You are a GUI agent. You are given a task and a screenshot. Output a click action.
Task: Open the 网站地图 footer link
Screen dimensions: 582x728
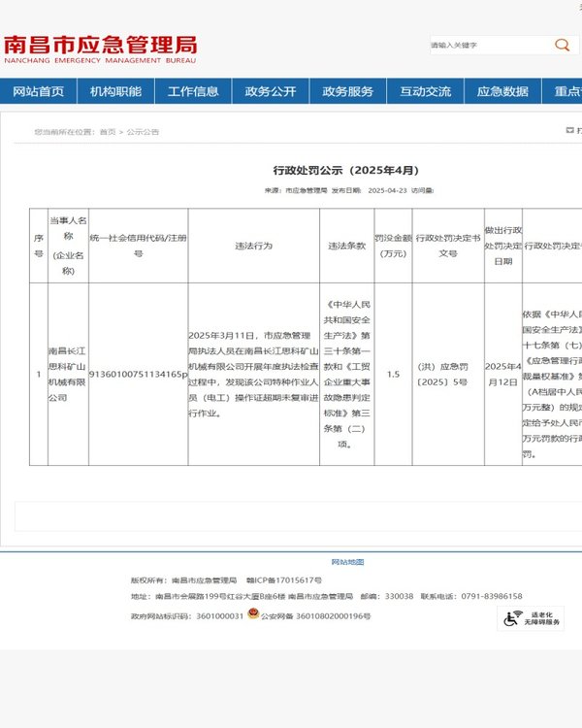[347, 562]
